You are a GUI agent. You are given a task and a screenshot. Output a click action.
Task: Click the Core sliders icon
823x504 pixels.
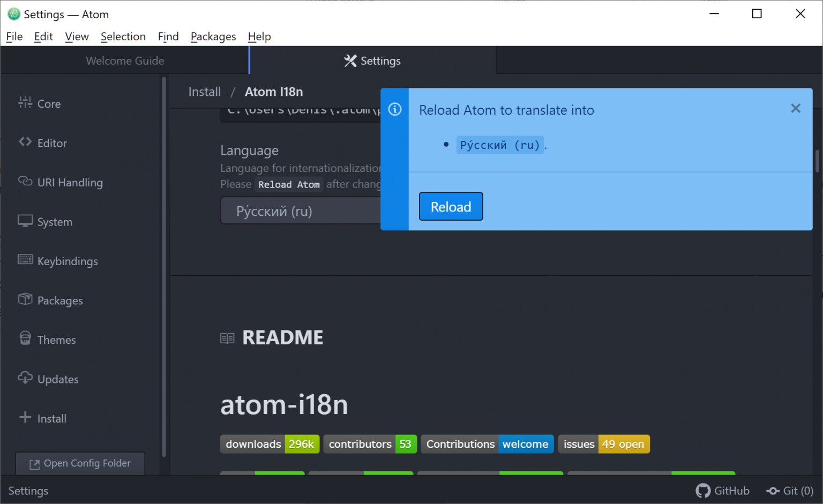pyautogui.click(x=25, y=102)
